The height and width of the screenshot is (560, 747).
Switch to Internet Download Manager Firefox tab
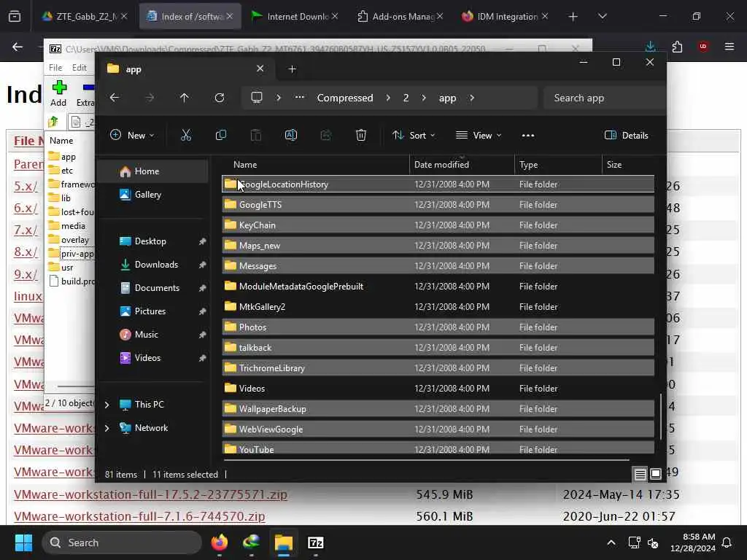pos(295,16)
